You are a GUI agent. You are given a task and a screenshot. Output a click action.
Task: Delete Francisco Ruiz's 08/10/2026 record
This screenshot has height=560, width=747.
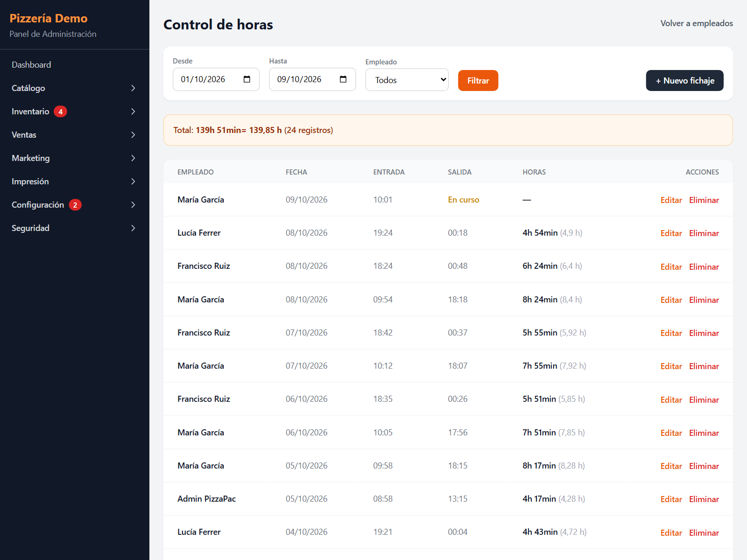click(704, 267)
